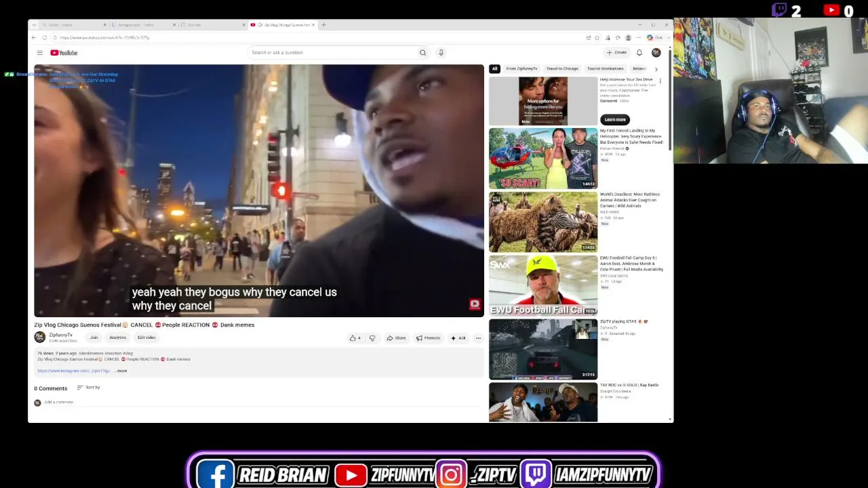Click the Twitch viewer count icon at top right
The image size is (868, 488).
coord(779,9)
